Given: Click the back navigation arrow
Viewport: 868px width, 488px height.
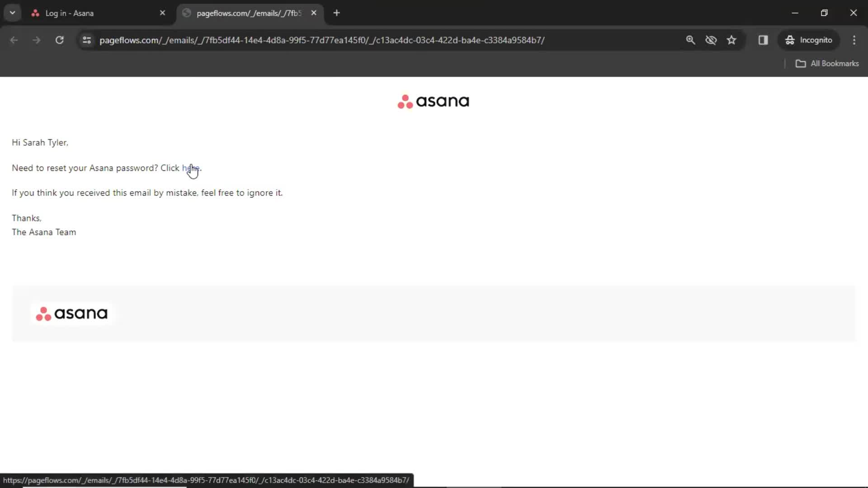Looking at the screenshot, I should coord(14,40).
